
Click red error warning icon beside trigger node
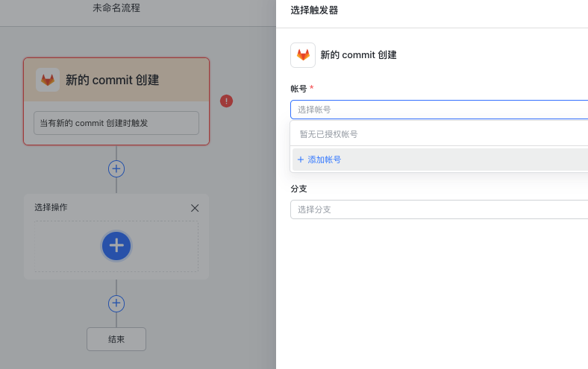227,101
